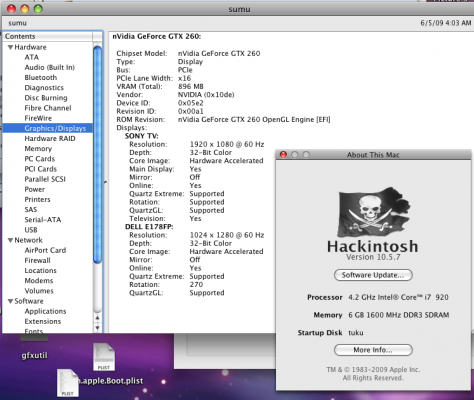Open Printers hardware entry
This screenshot has width=474, height=400.
click(x=37, y=200)
